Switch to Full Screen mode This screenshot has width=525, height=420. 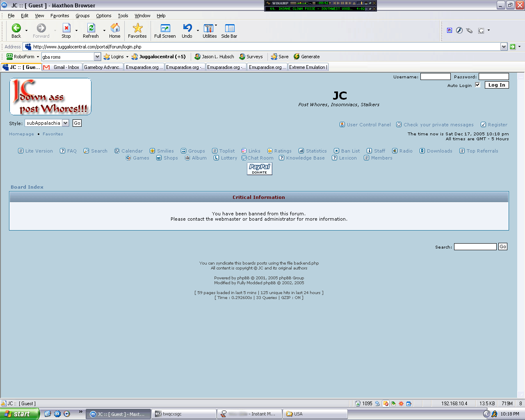coord(165,28)
